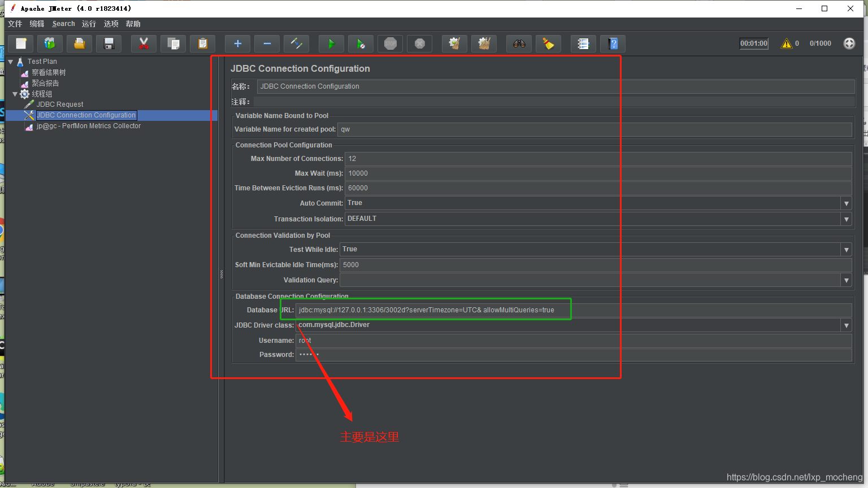The width and height of the screenshot is (868, 488).
Task: Select 察看结果树 in the tree
Action: tap(49, 72)
